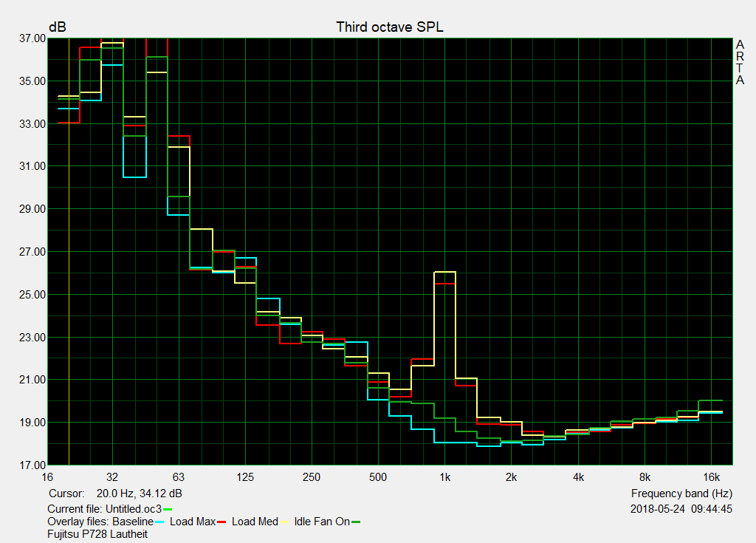Click the 19.00 y-axis value

pyautogui.click(x=32, y=423)
